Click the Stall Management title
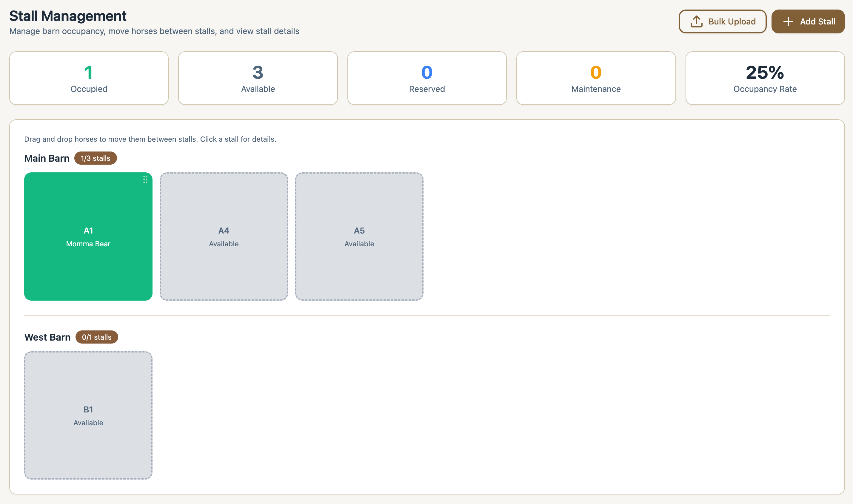853x504 pixels. pyautogui.click(x=68, y=16)
